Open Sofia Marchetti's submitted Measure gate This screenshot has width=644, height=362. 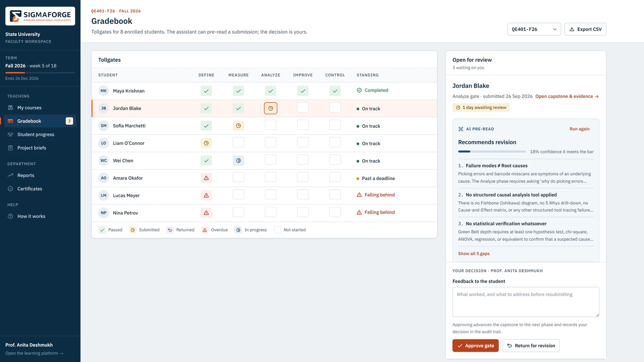[x=238, y=126]
